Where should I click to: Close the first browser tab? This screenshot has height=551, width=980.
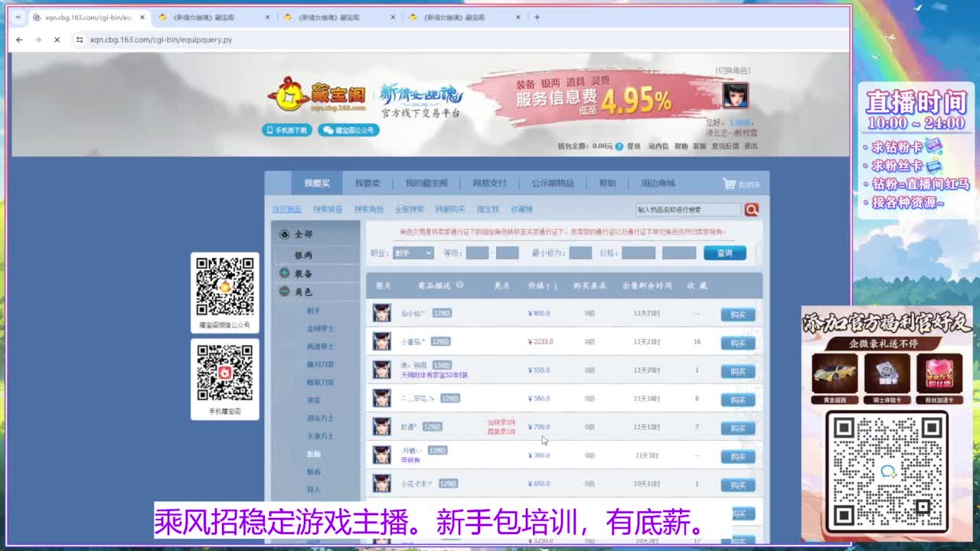(x=142, y=17)
